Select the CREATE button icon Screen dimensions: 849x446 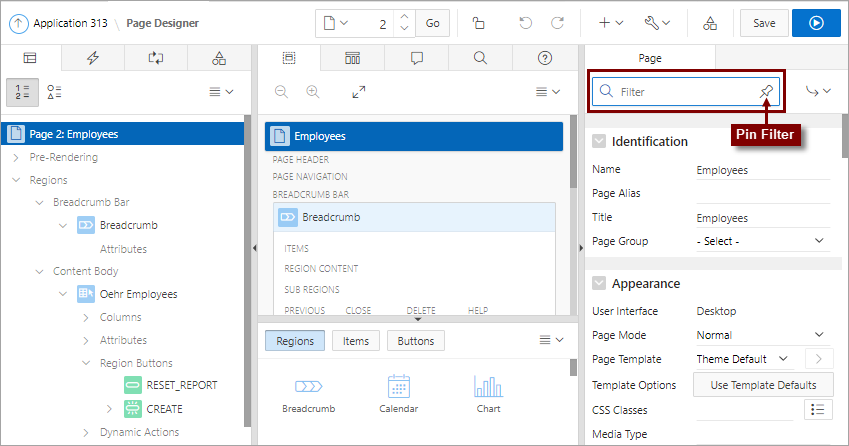click(133, 409)
